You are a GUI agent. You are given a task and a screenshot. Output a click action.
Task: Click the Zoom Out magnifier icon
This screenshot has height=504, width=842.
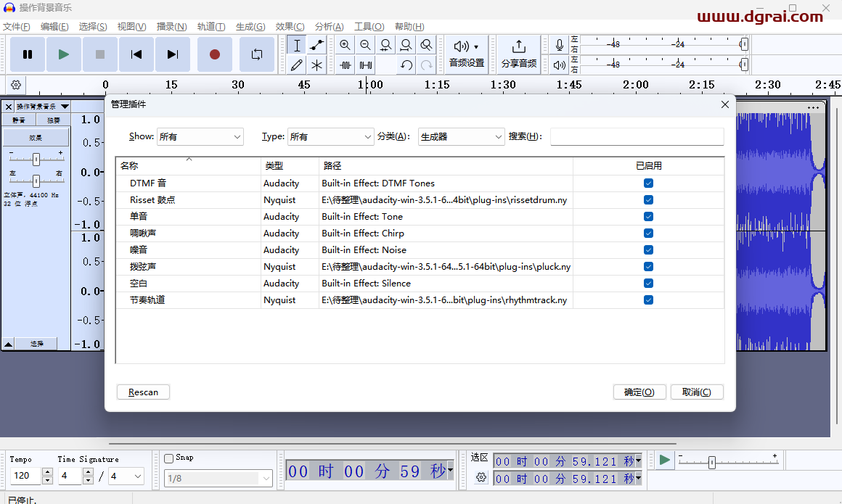click(x=365, y=45)
